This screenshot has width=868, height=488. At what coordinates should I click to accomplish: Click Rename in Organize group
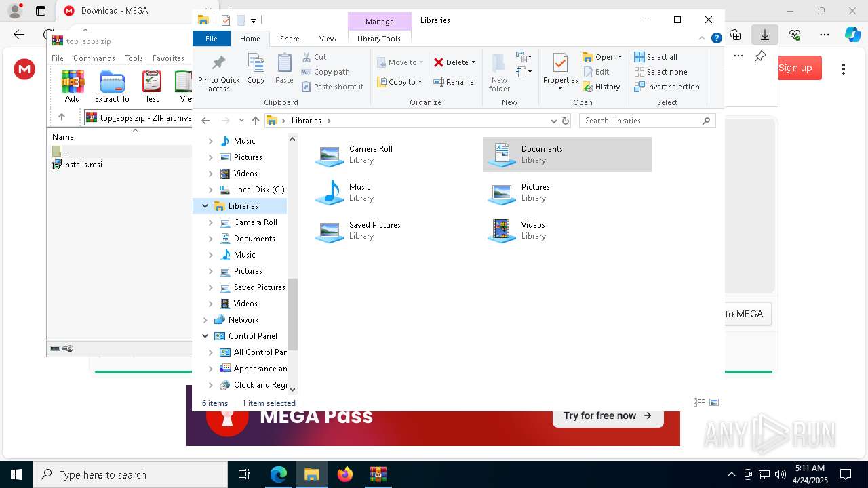tap(454, 82)
